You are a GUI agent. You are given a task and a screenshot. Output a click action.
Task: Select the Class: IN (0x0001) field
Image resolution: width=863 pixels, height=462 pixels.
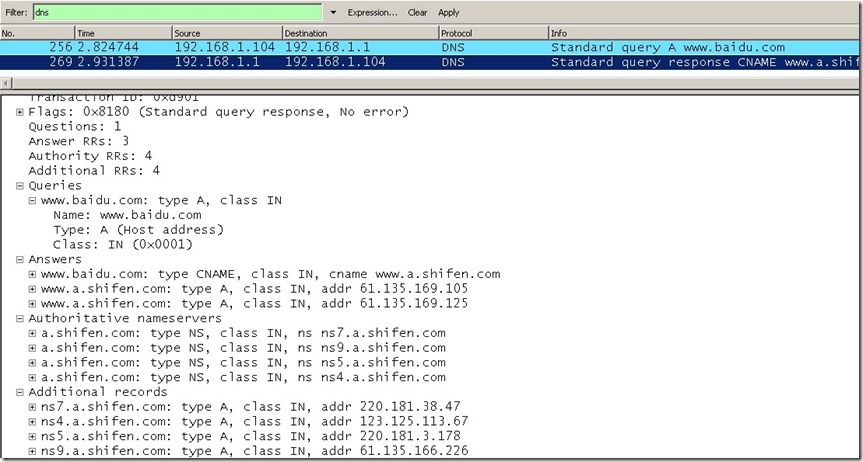pyautogui.click(x=123, y=244)
